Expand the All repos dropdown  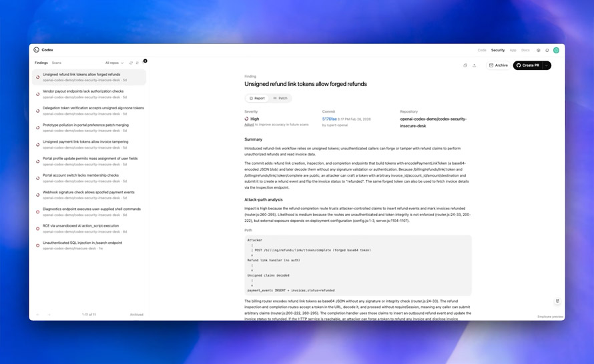coord(114,63)
